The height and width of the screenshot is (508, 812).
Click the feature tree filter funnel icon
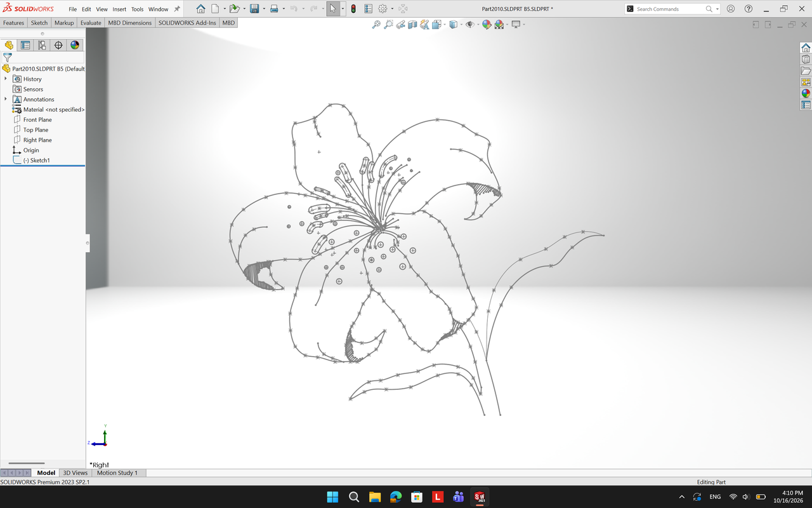[8, 57]
